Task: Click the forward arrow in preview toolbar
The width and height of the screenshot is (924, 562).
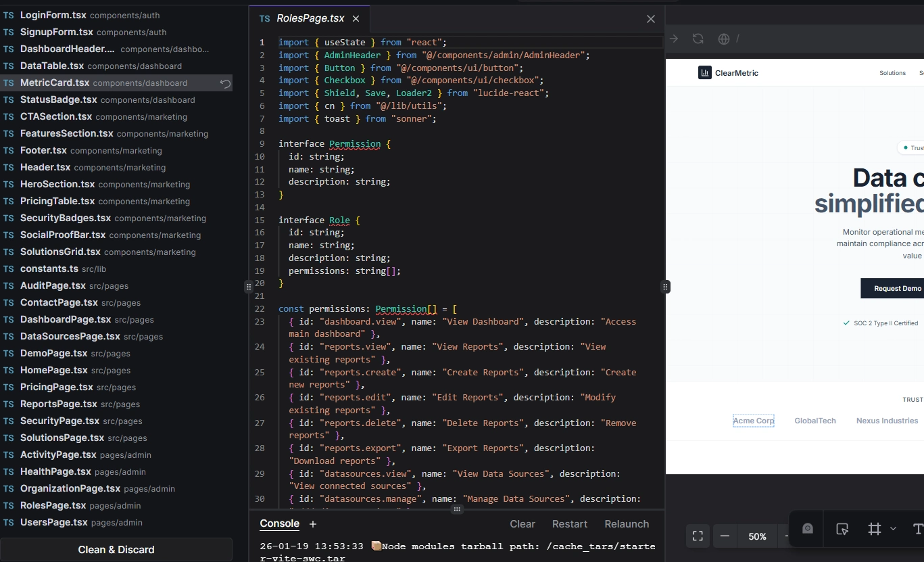Action: (x=674, y=39)
